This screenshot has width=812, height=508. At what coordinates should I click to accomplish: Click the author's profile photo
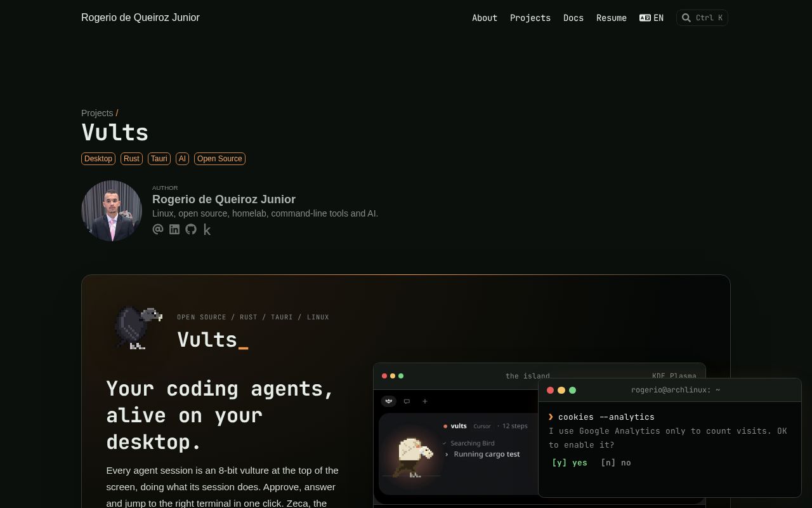(112, 211)
